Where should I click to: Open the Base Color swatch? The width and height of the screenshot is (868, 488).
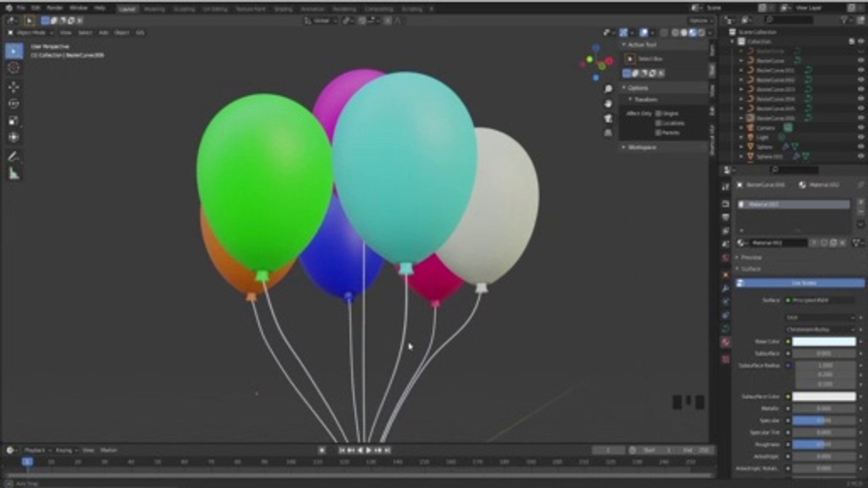824,342
